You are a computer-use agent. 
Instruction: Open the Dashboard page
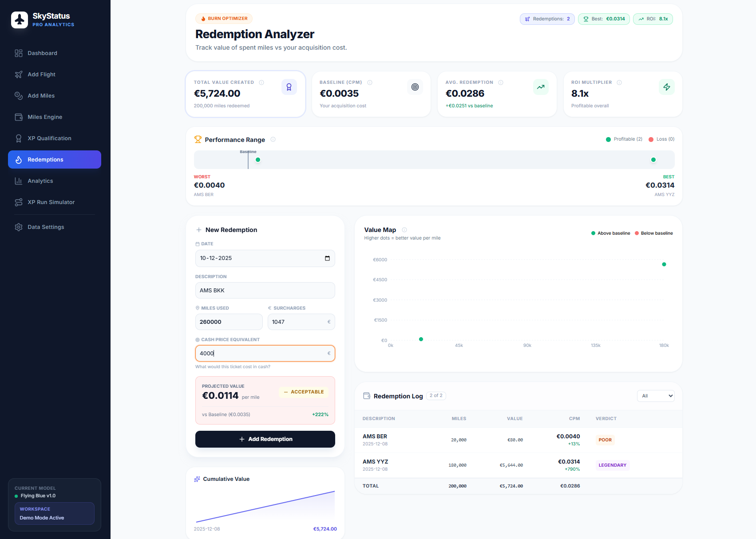click(x=43, y=53)
